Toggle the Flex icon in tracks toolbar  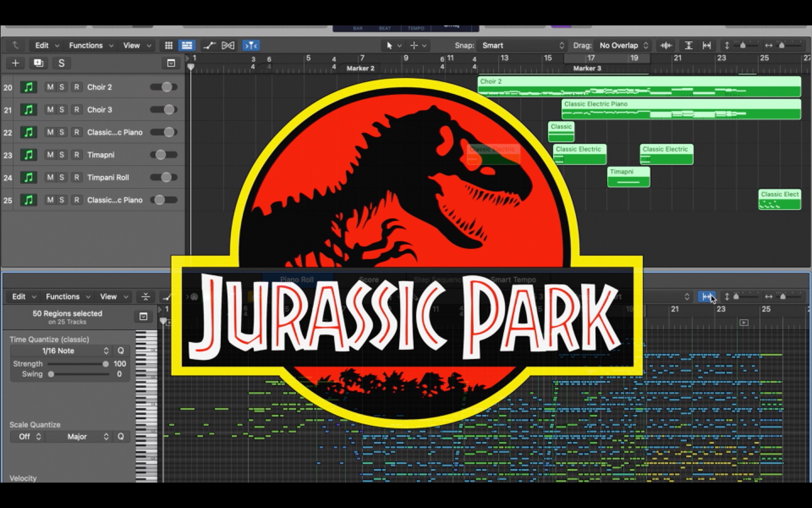pos(228,45)
